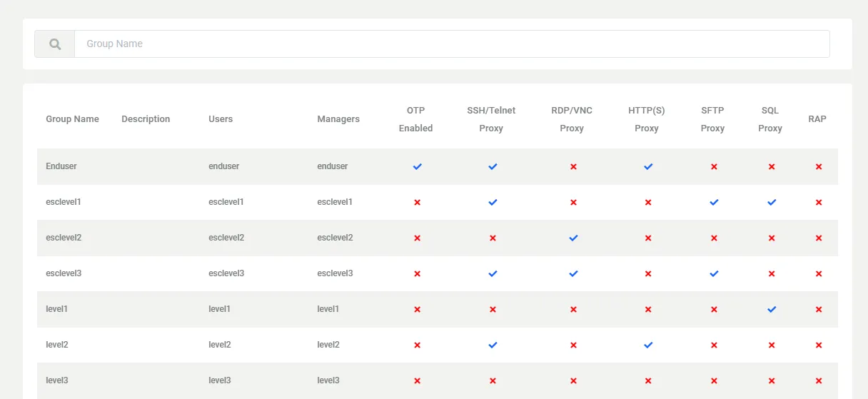Screen dimensions: 868x399
Task: Click the SQL Proxy column header
Action: click(770, 119)
